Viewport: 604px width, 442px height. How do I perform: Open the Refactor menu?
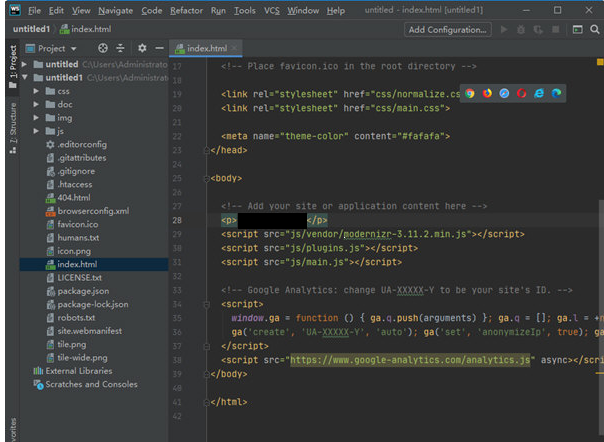186,10
